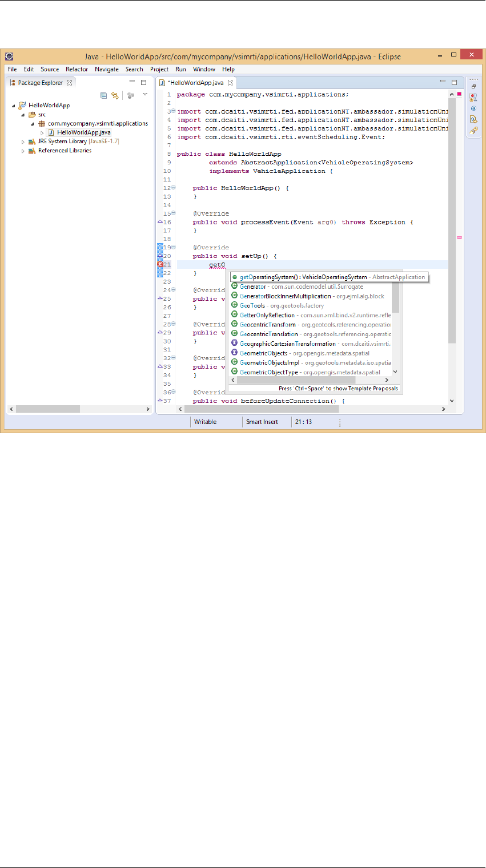This screenshot has width=486, height=868.
Task: Choose getOperatingSystem() proposal
Action: pos(328,277)
